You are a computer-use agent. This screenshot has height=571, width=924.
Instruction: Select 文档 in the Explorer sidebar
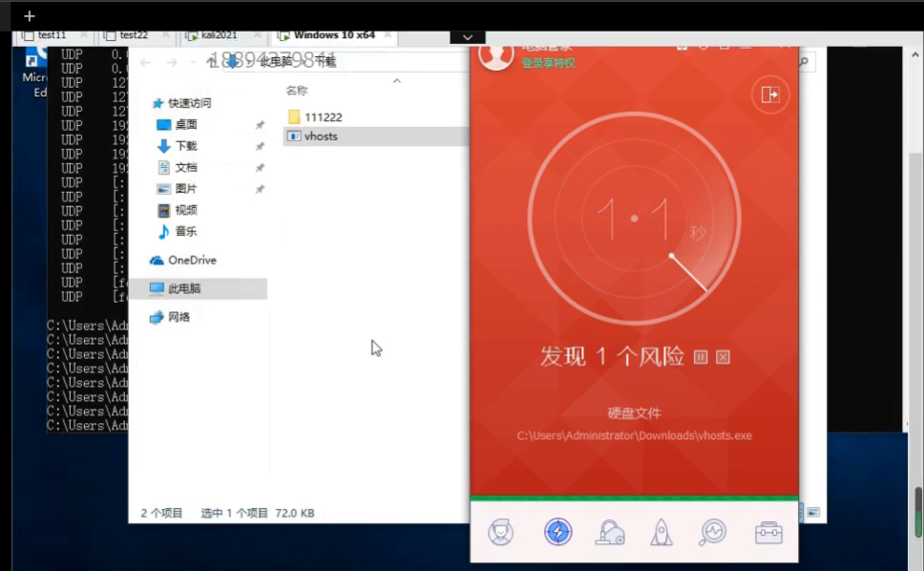pos(178,167)
